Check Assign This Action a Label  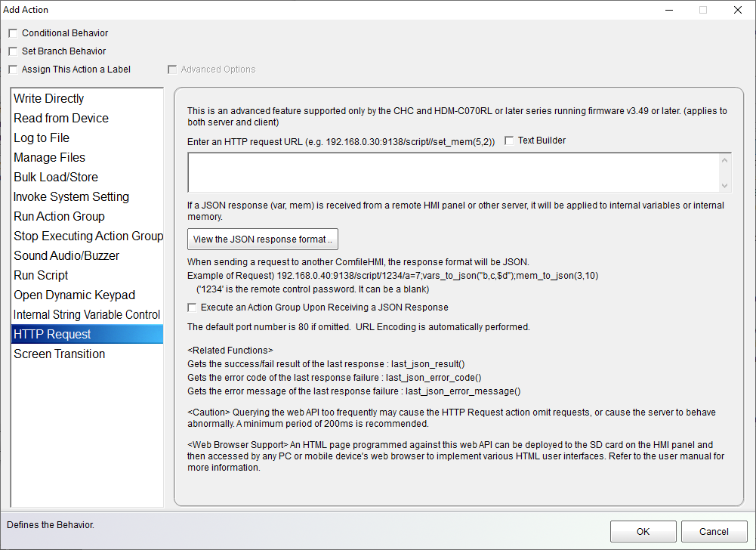[13, 70]
